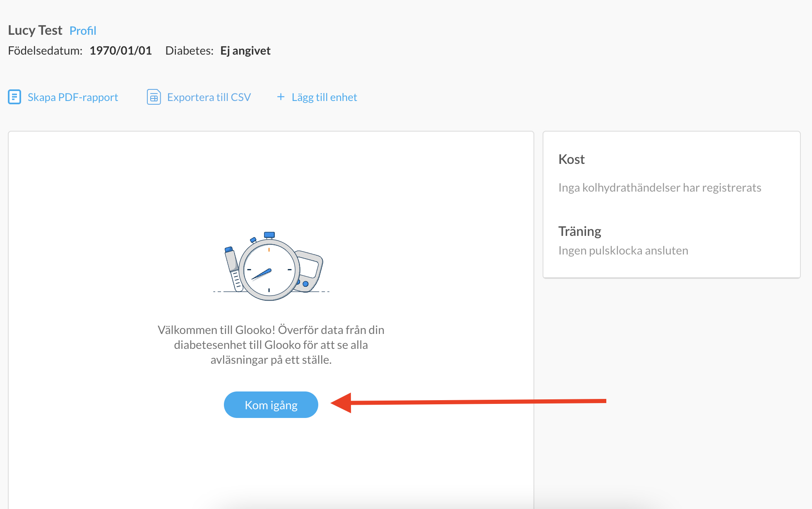Select the Träning heading

(x=580, y=231)
